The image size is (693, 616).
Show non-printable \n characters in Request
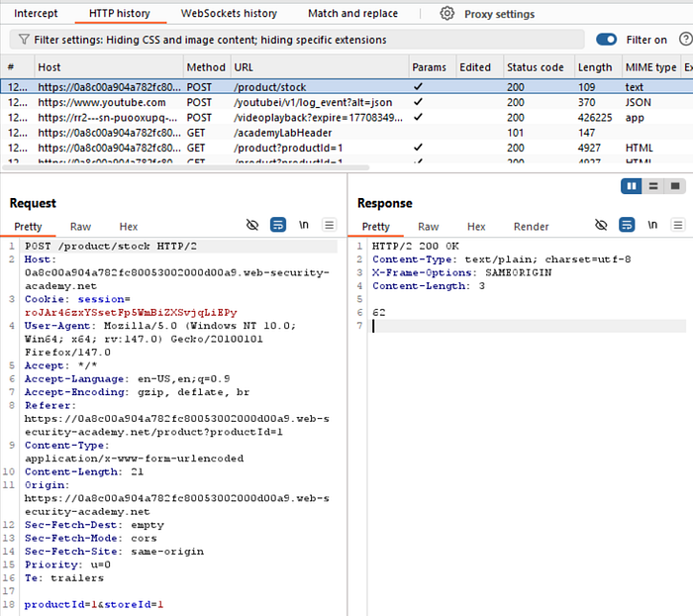click(304, 225)
